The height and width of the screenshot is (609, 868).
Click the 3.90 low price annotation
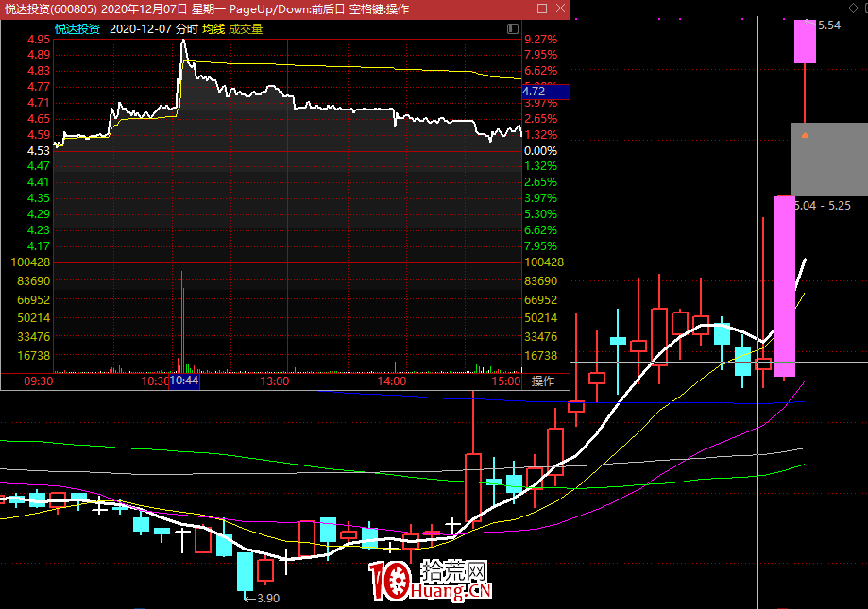[268, 598]
